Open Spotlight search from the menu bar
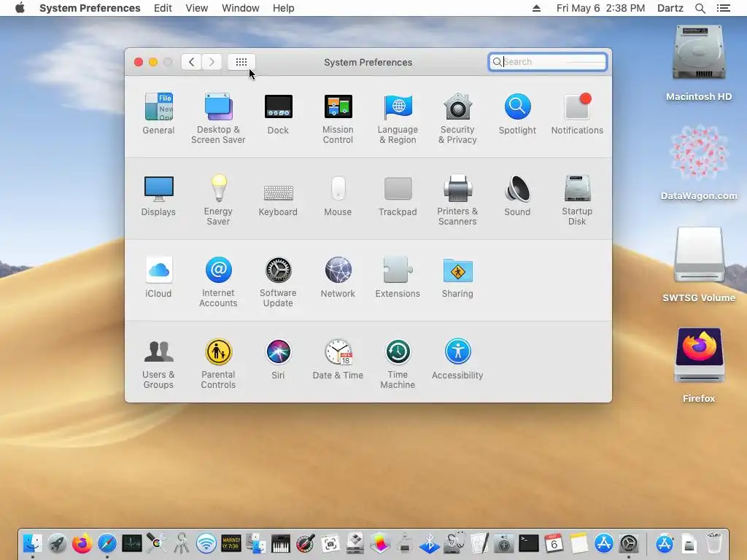 point(700,8)
